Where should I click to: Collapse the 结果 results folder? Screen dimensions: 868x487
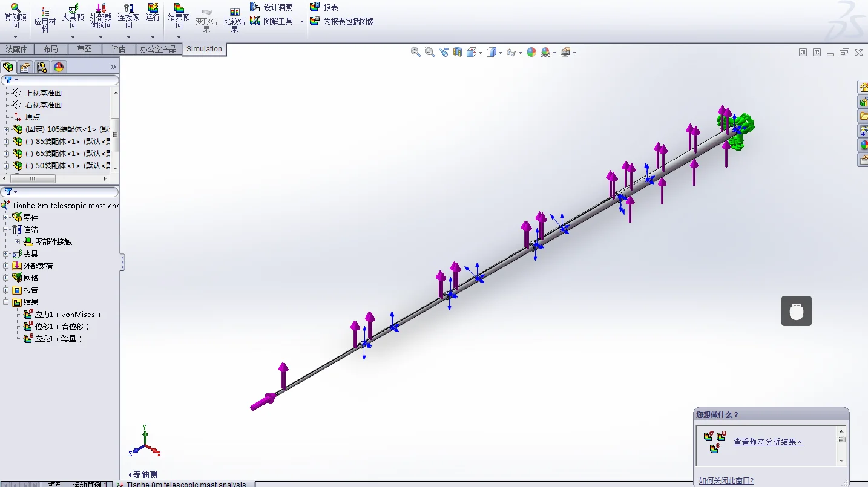[x=7, y=302]
